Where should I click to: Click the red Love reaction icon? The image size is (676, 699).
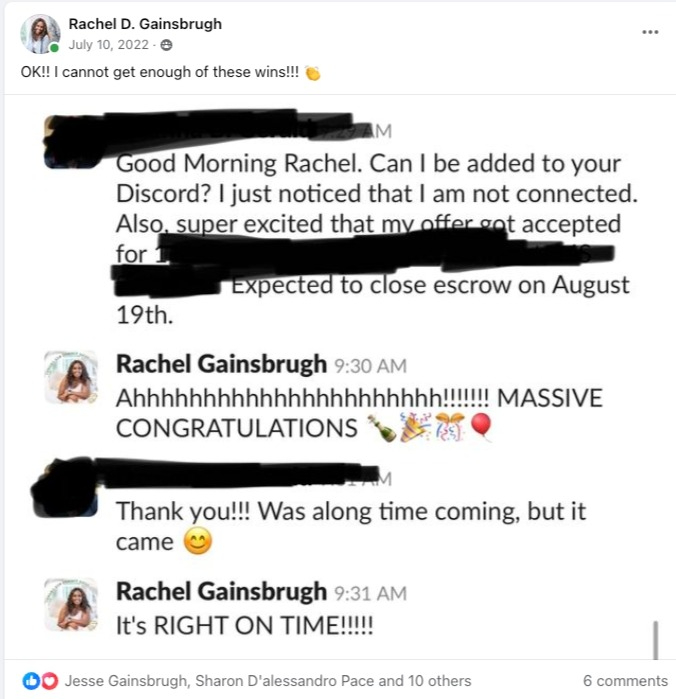[49, 681]
